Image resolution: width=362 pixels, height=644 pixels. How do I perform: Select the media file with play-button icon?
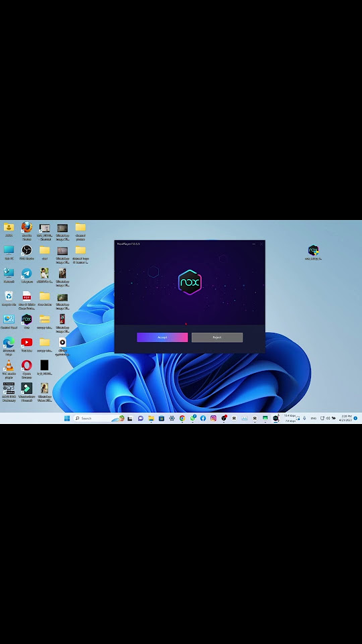tap(62, 345)
